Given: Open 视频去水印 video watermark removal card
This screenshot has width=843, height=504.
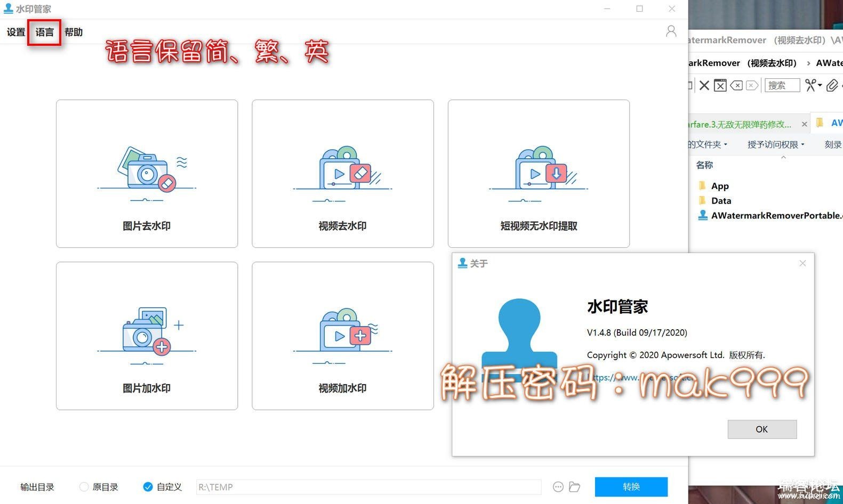Looking at the screenshot, I should [x=343, y=173].
